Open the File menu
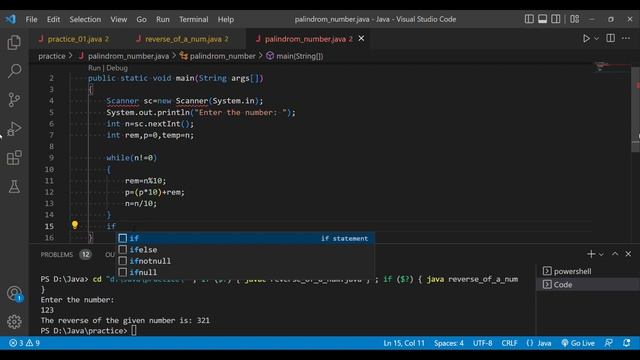The image size is (640, 360). click(x=31, y=19)
